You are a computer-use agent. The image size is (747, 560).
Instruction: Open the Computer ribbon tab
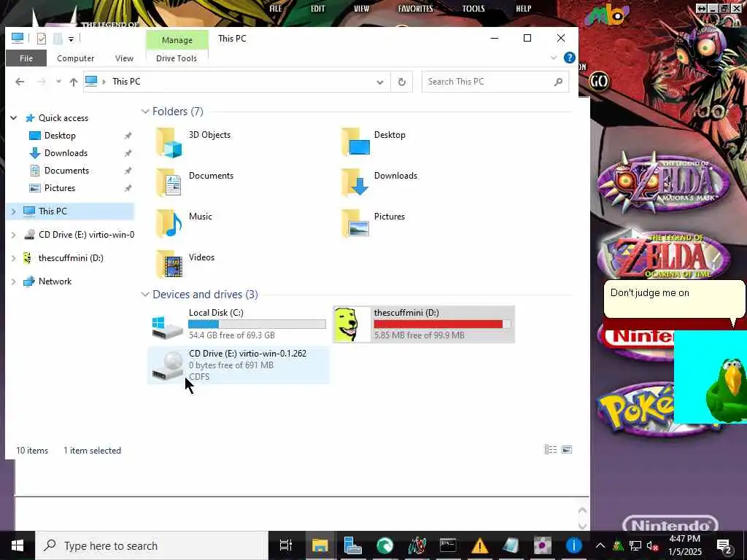pos(75,58)
